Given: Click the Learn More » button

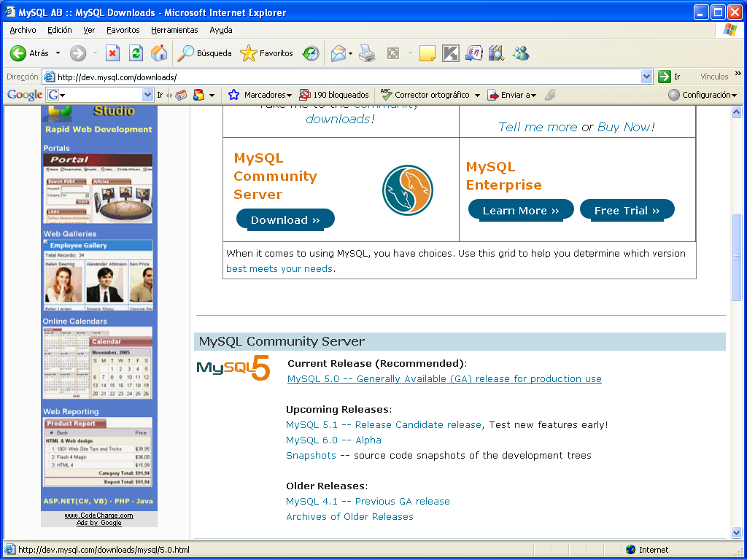Looking at the screenshot, I should coord(521,210).
